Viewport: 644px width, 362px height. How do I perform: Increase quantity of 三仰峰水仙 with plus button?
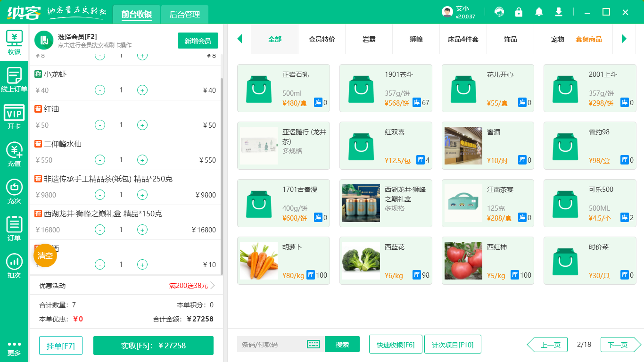tap(142, 160)
